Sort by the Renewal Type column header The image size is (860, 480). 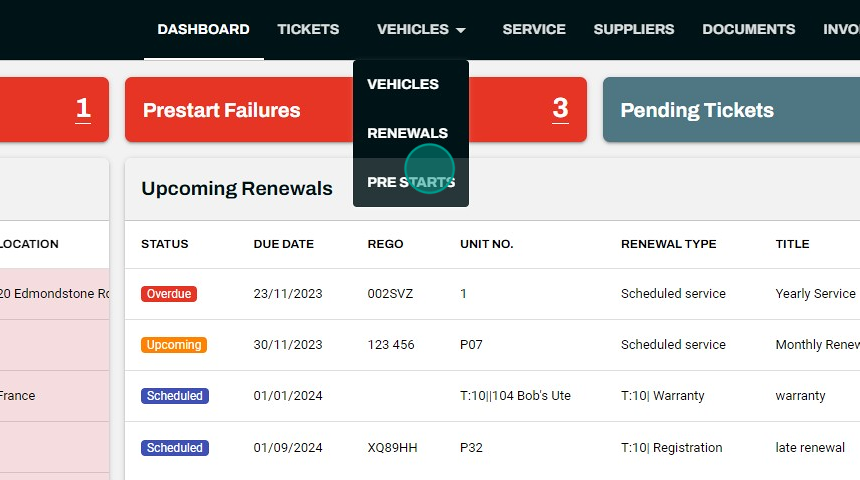[x=669, y=244]
